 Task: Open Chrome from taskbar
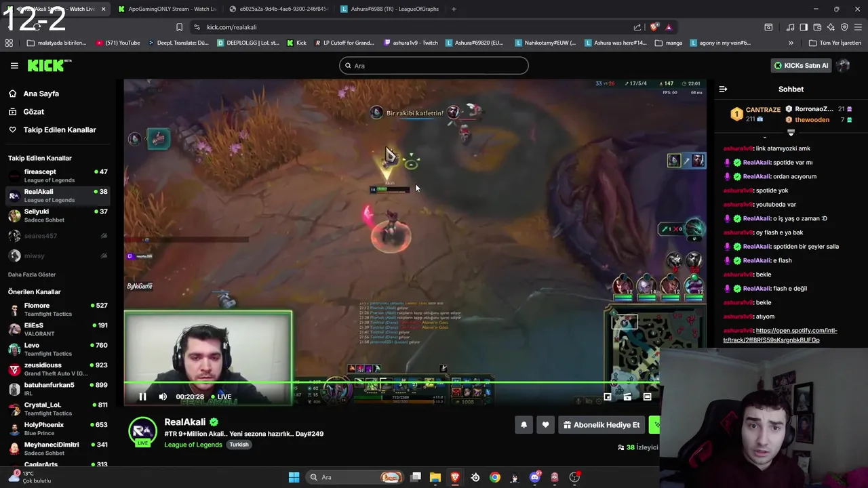click(x=495, y=477)
